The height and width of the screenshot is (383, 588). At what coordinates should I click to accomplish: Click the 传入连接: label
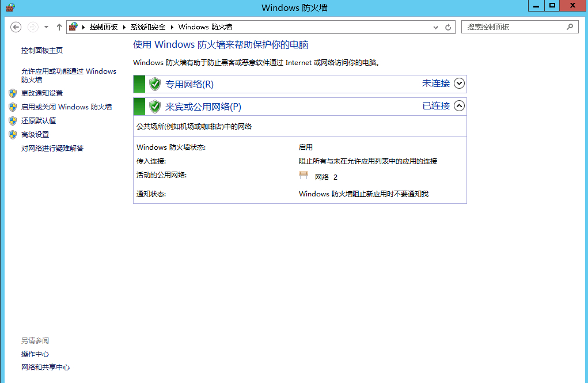pos(151,161)
